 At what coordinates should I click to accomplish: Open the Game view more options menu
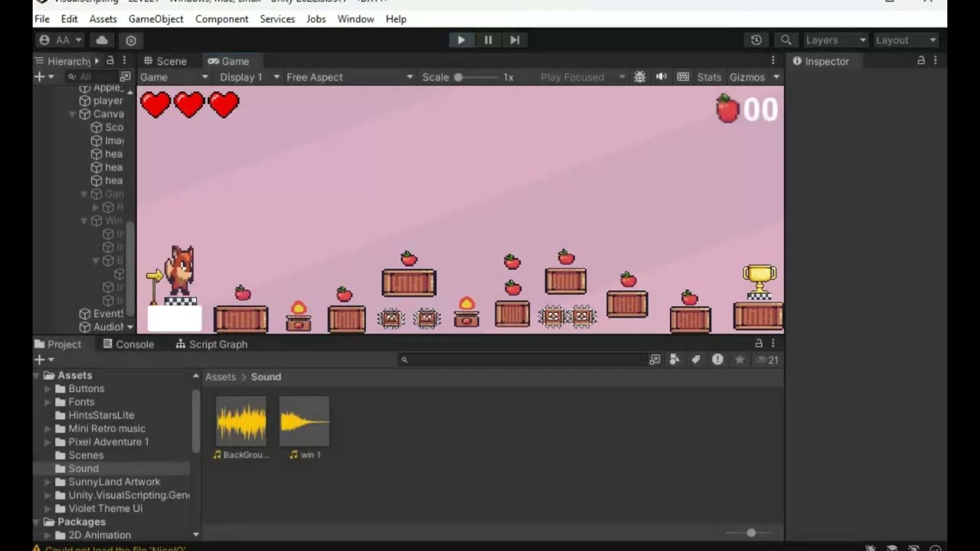773,60
